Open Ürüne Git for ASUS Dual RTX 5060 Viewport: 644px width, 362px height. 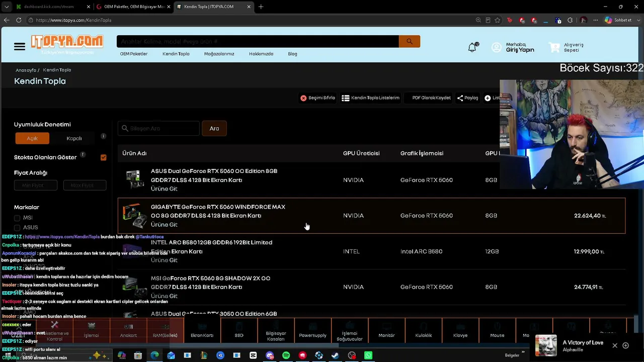point(164,189)
